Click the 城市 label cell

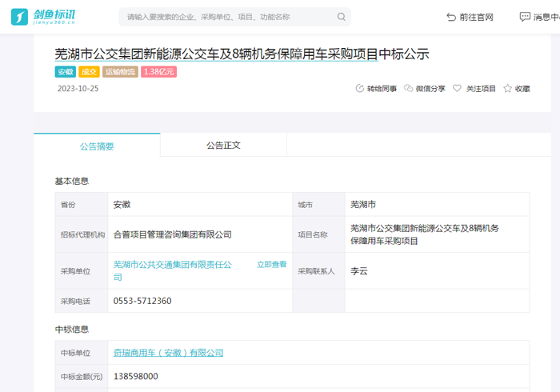tap(318, 205)
